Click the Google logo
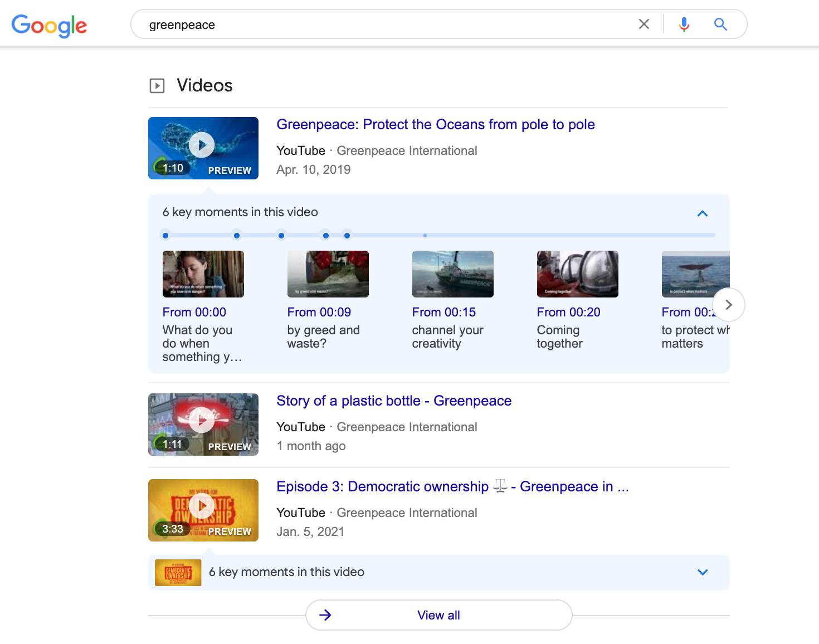Screen dimensions: 819x644 click(x=49, y=25)
